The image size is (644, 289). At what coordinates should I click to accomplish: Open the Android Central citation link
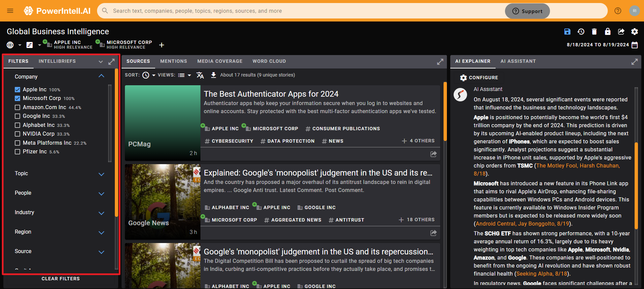pos(522,224)
